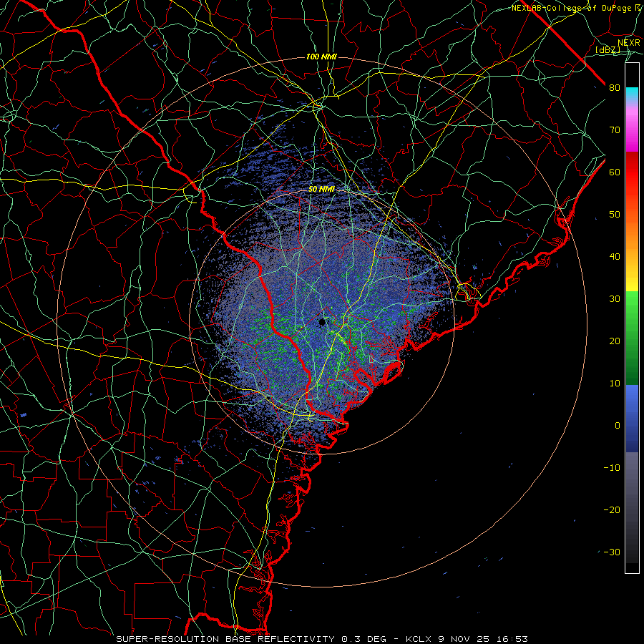Click the 50 NMI range ring label
The height and width of the screenshot is (644, 644).
click(321, 190)
